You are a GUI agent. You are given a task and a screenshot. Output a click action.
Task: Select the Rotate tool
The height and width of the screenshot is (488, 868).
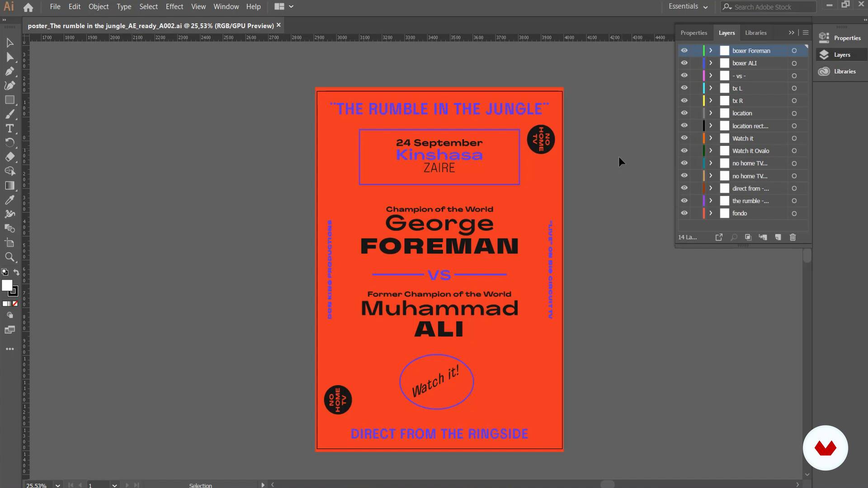(x=9, y=143)
